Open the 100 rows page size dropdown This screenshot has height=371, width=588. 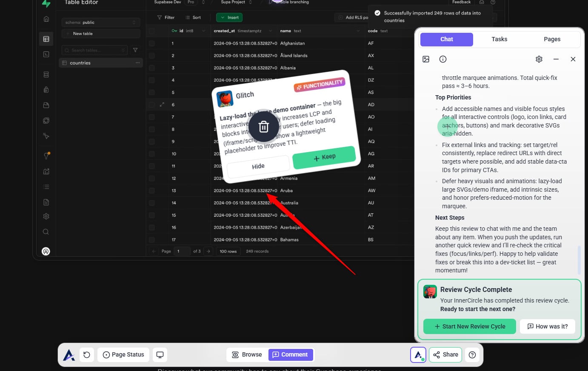(x=228, y=251)
